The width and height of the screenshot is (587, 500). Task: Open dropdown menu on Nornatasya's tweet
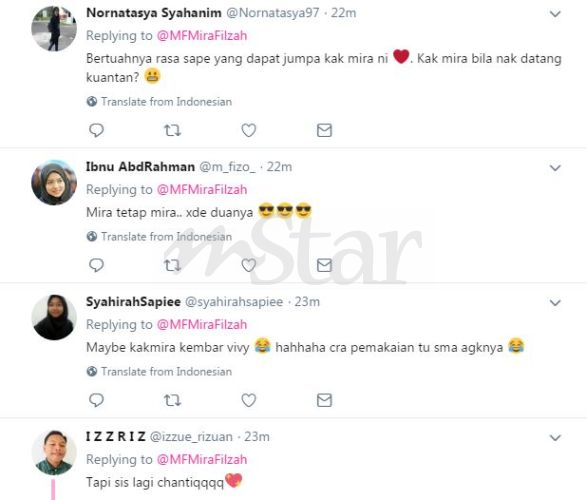555,14
